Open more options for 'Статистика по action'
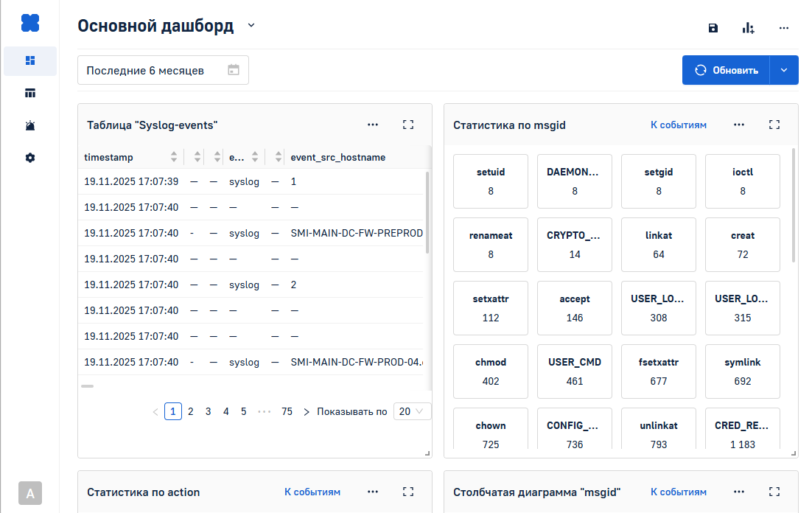 tap(373, 492)
